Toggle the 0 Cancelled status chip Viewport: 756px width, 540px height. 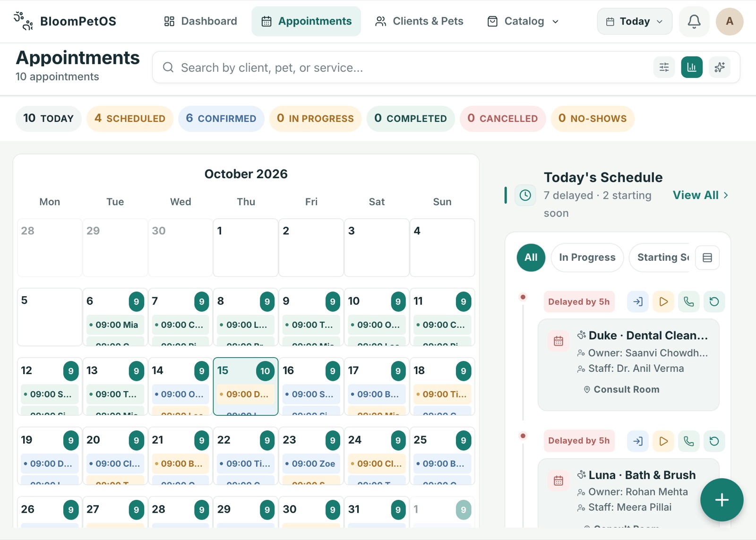(502, 119)
